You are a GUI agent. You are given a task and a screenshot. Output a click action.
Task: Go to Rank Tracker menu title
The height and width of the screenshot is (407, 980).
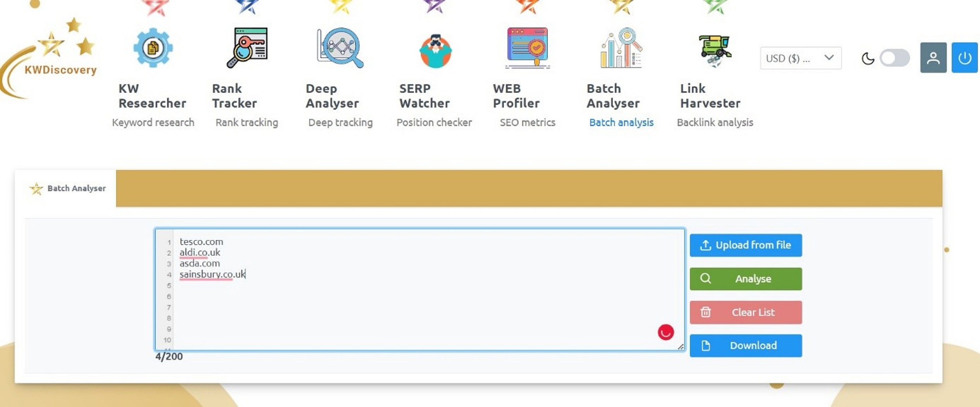pyautogui.click(x=234, y=96)
